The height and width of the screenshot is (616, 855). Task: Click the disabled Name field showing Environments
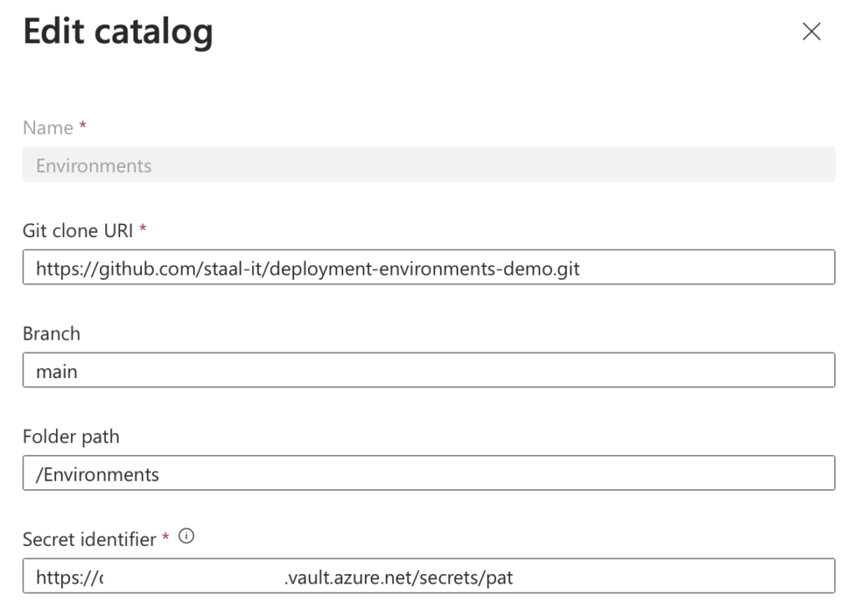pos(428,164)
